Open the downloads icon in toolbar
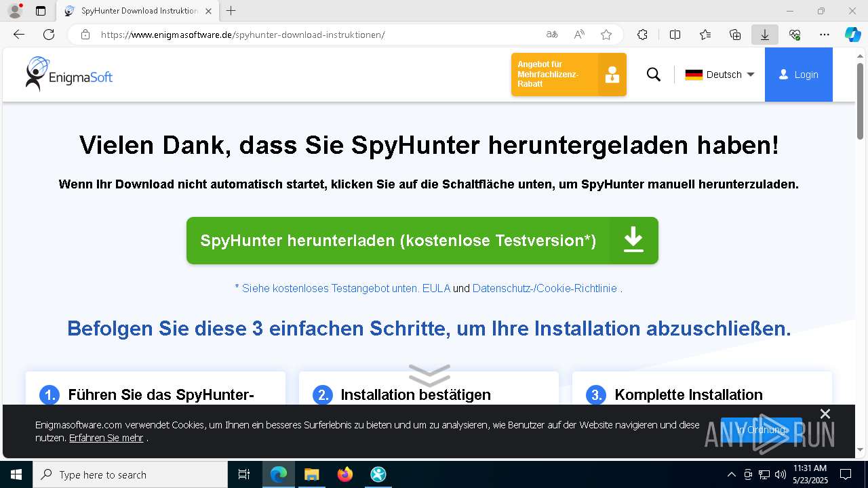Screen dimensions: 868x488 765,35
